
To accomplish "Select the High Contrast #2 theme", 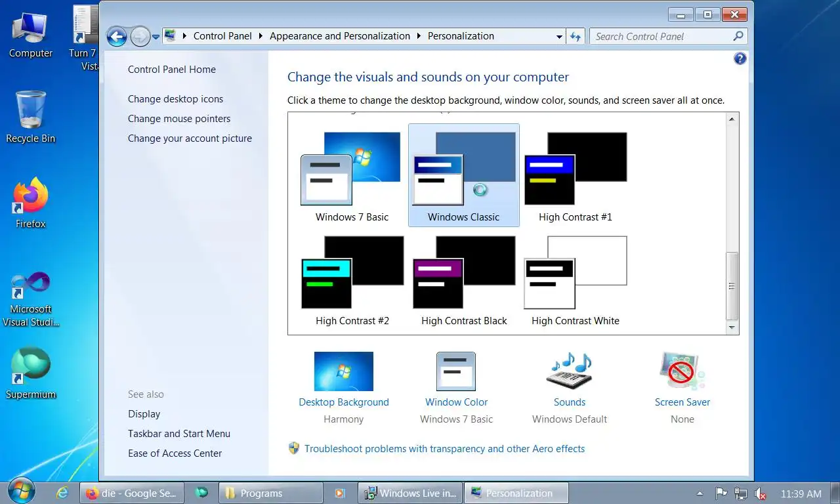I will click(352, 280).
